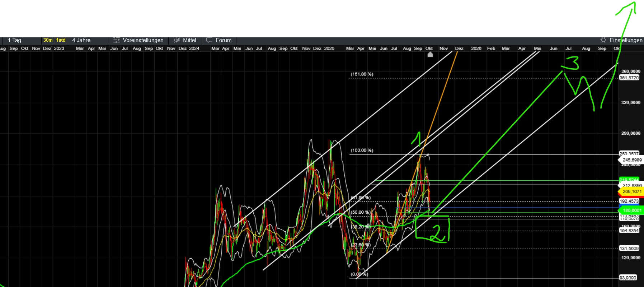The image size is (644, 287).
Task: Open the Forum speech bubble icon
Action: click(209, 40)
